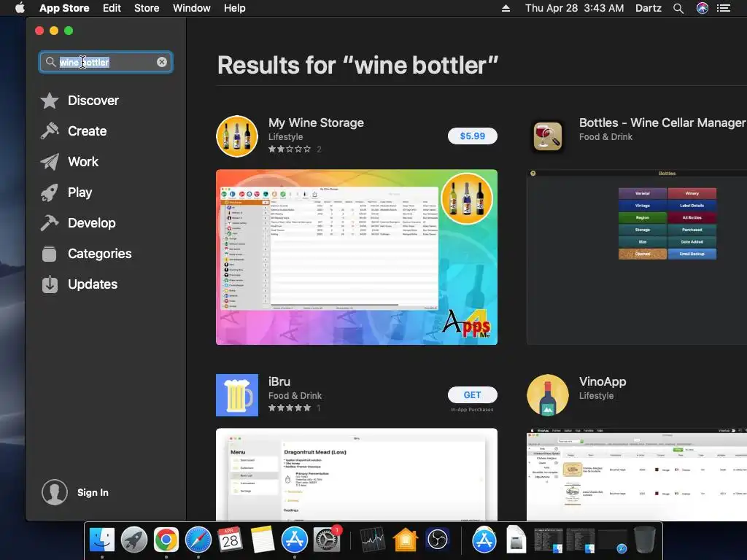Click the date and time in menu bar
The height and width of the screenshot is (560, 747).
point(575,8)
